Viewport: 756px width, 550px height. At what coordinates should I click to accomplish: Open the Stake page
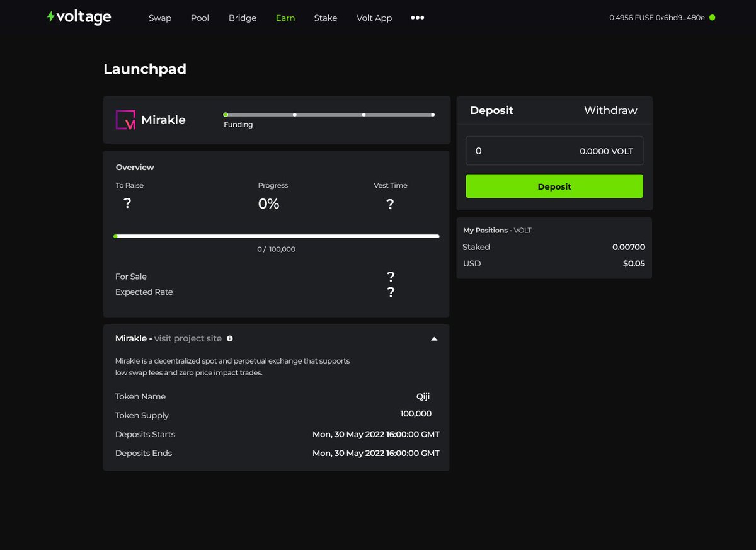pos(326,18)
